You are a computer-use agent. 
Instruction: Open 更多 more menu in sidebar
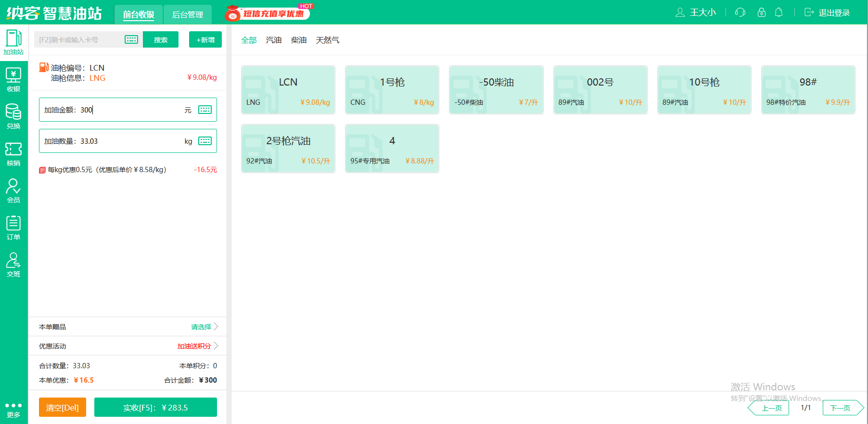point(13,409)
